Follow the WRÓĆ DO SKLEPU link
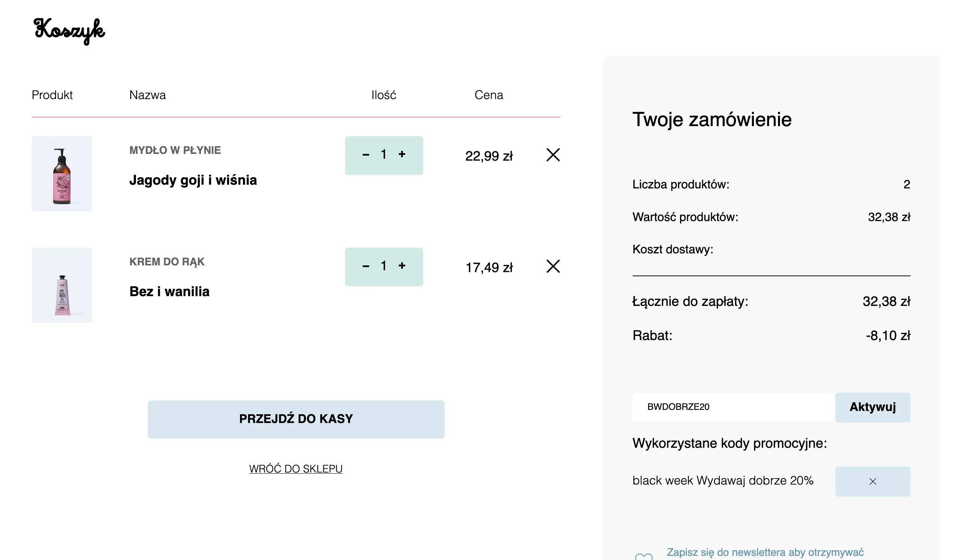 (x=296, y=469)
